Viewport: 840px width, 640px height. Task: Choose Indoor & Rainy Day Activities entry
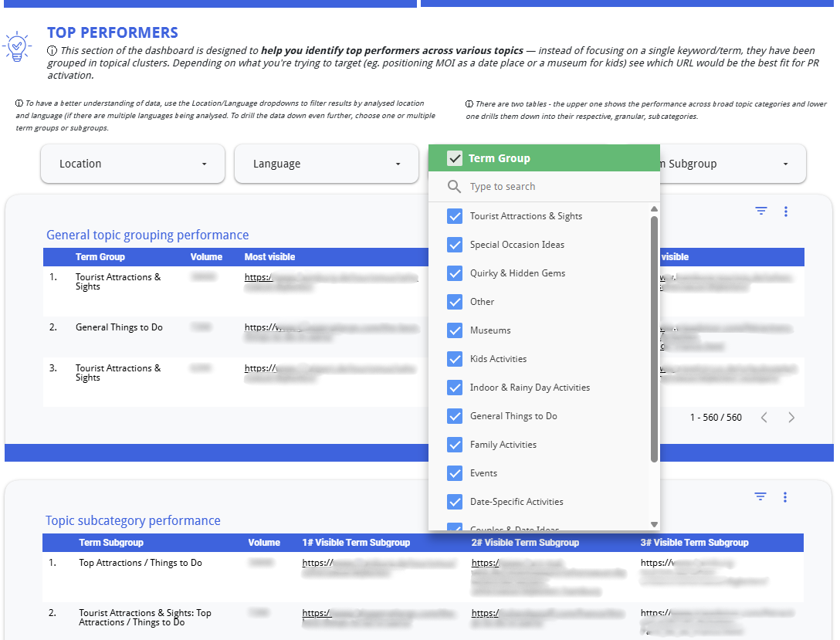point(530,388)
